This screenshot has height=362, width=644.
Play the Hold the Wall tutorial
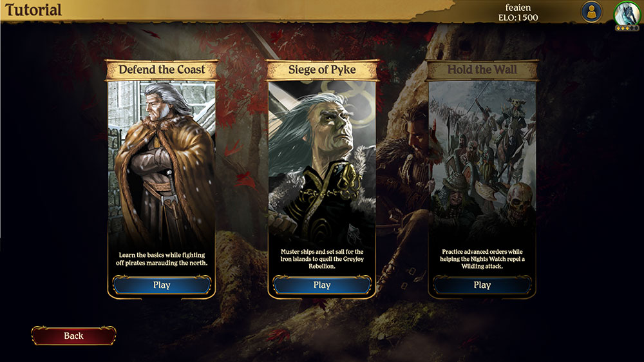point(482,285)
